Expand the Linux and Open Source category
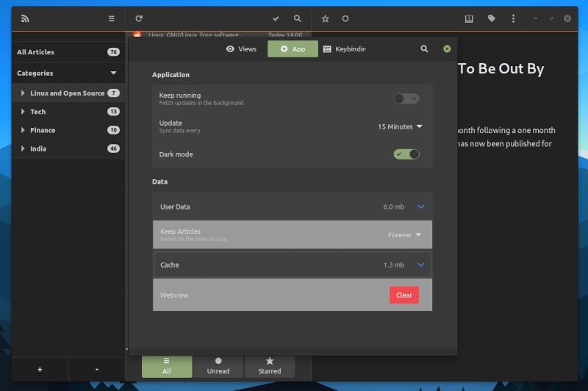The width and height of the screenshot is (588, 391). pyautogui.click(x=23, y=93)
